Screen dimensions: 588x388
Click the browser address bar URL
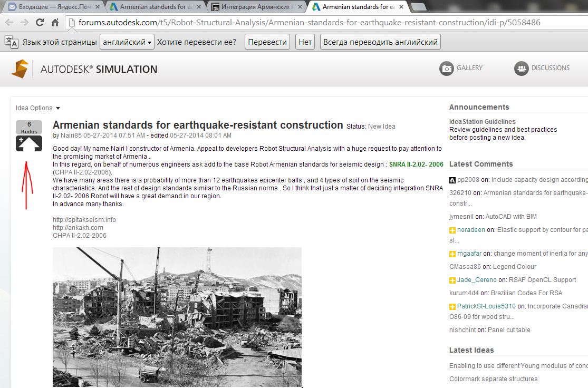[309, 23]
